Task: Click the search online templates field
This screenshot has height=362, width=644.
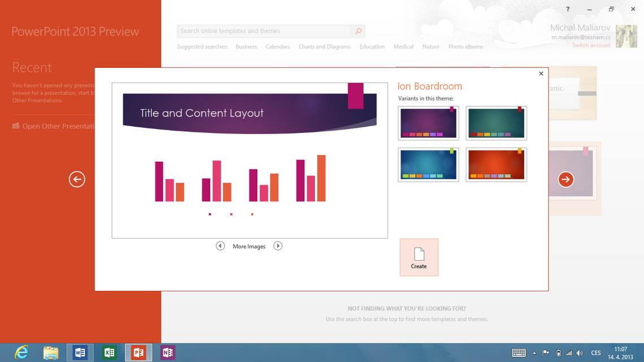Action: tap(263, 31)
